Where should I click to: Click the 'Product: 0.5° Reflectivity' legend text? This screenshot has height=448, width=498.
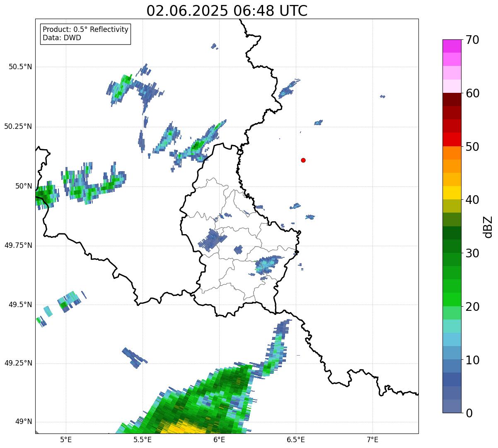tap(85, 29)
